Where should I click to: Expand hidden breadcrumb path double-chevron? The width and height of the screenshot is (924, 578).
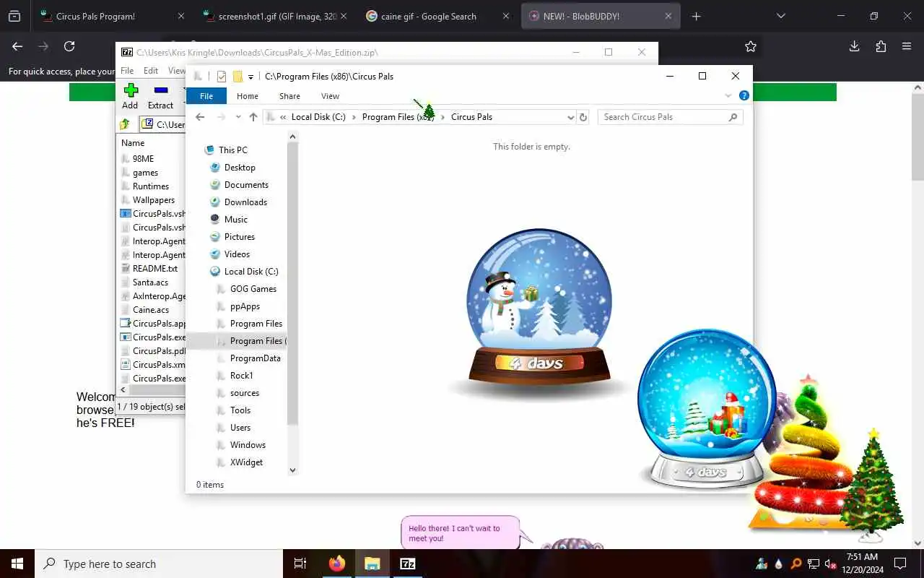284,117
